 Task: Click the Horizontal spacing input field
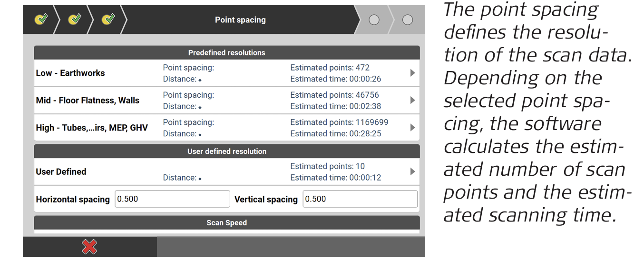172,199
